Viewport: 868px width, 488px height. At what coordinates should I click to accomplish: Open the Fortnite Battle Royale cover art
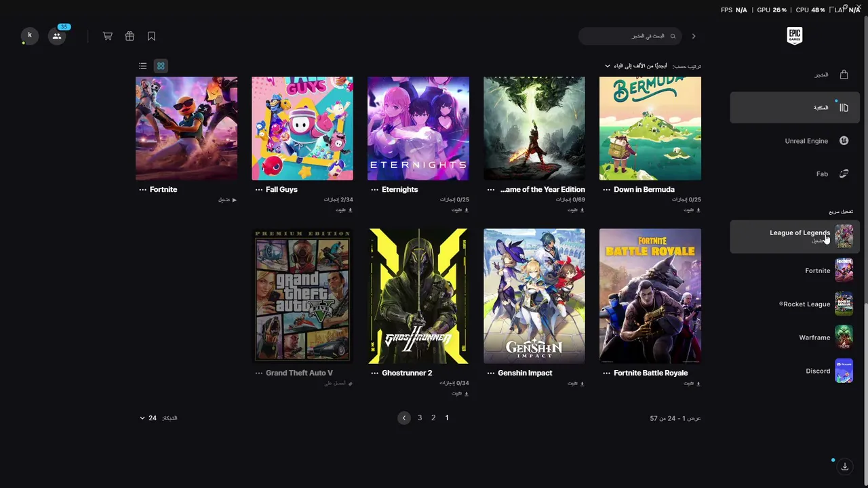coord(650,296)
